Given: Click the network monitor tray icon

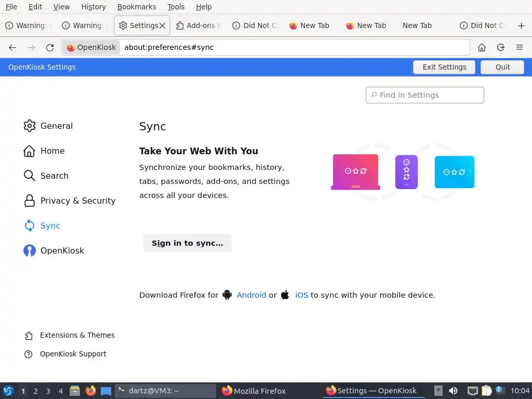Looking at the screenshot, I should coord(472,391).
